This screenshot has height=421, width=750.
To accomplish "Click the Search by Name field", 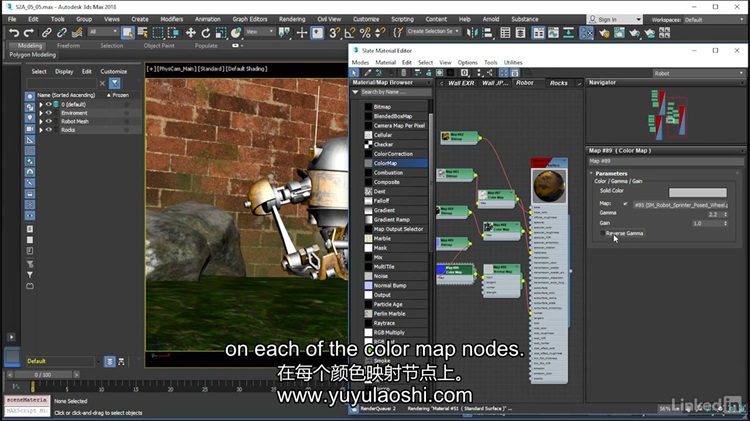I will tap(395, 92).
